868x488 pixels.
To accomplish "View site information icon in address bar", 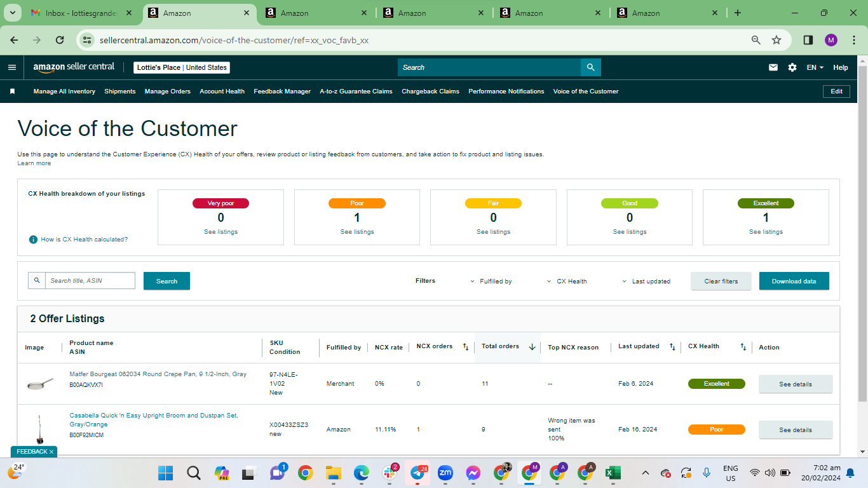I will pos(88,40).
